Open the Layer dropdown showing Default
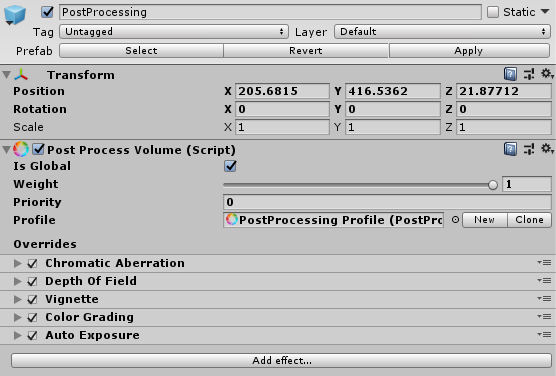The width and height of the screenshot is (556, 376). pyautogui.click(x=442, y=32)
